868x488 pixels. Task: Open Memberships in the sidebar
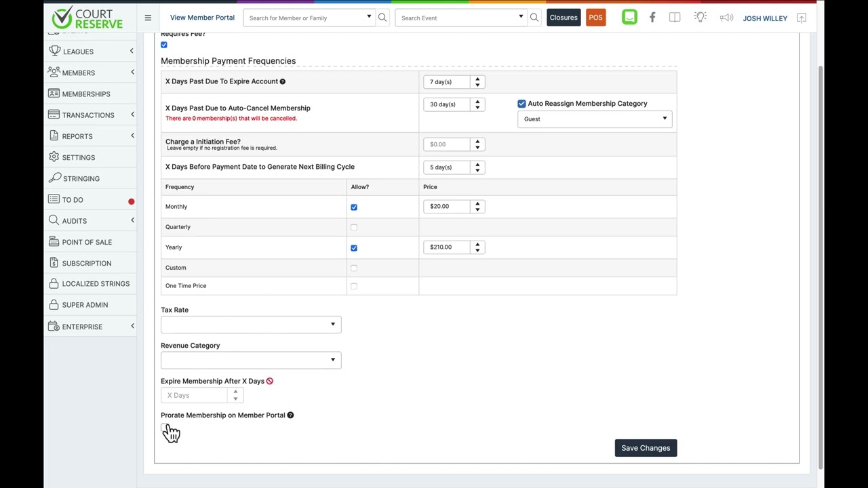[86, 94]
